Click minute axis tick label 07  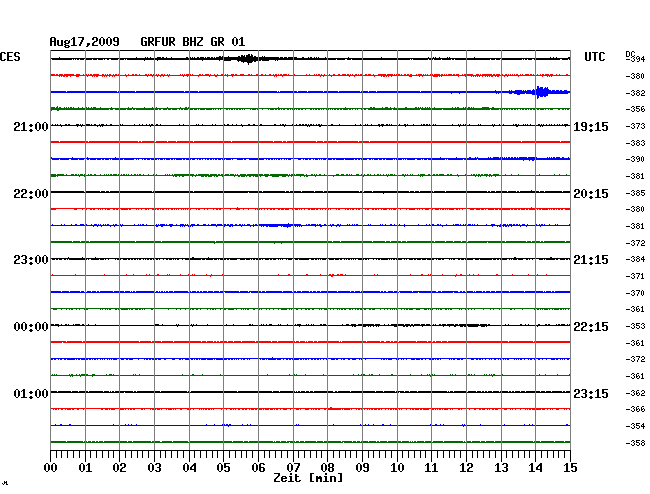[293, 468]
